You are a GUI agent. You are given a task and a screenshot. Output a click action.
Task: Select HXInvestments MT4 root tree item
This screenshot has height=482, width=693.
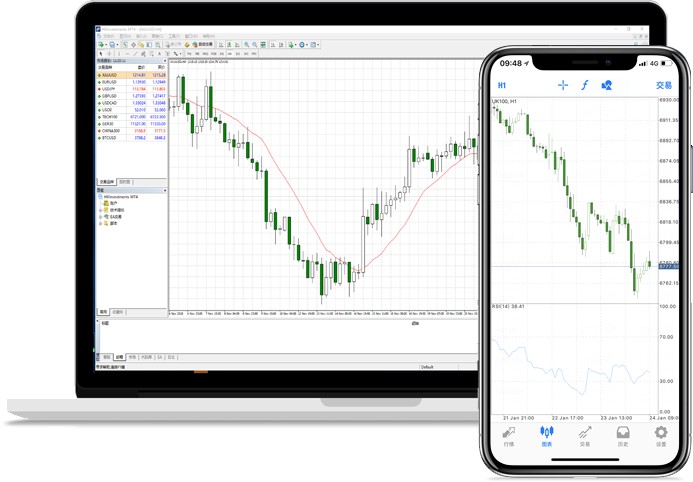click(118, 197)
